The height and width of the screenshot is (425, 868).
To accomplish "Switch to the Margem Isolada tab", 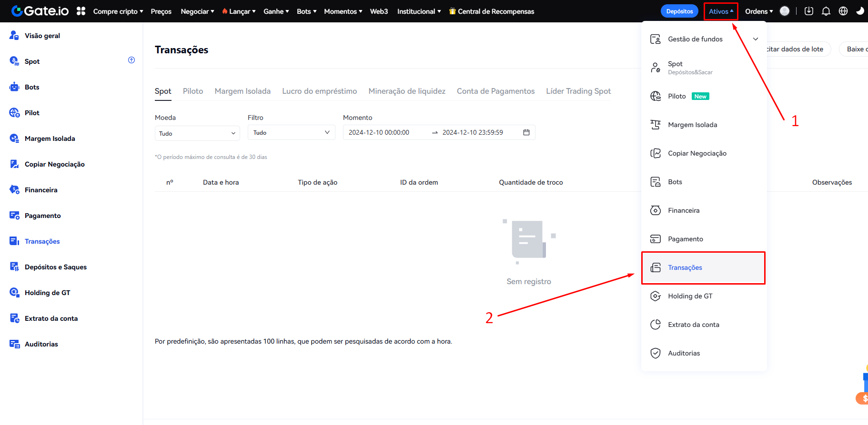I will 242,91.
